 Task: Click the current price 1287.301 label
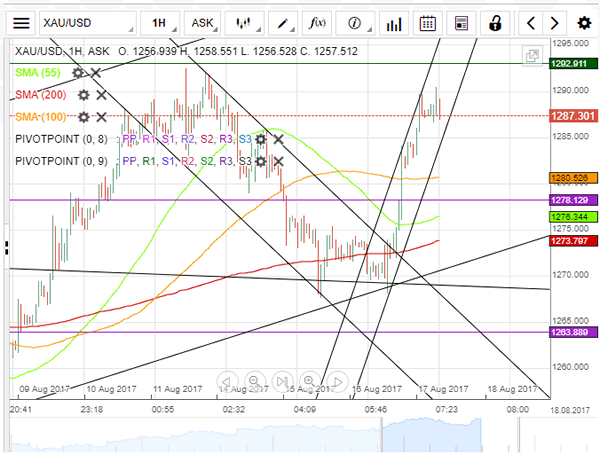coord(573,116)
